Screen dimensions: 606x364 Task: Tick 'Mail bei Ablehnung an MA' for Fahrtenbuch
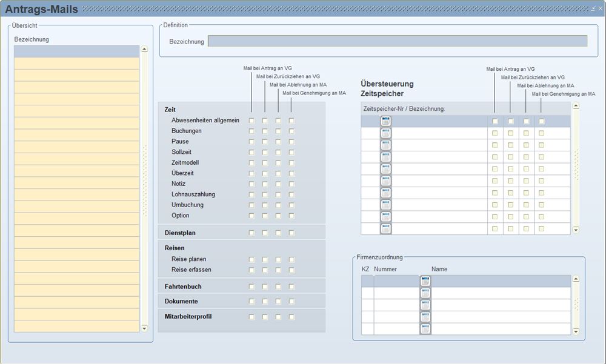click(x=278, y=286)
